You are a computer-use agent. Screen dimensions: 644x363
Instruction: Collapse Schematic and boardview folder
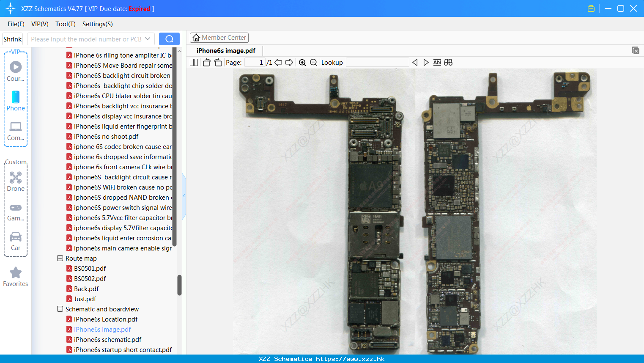60,309
